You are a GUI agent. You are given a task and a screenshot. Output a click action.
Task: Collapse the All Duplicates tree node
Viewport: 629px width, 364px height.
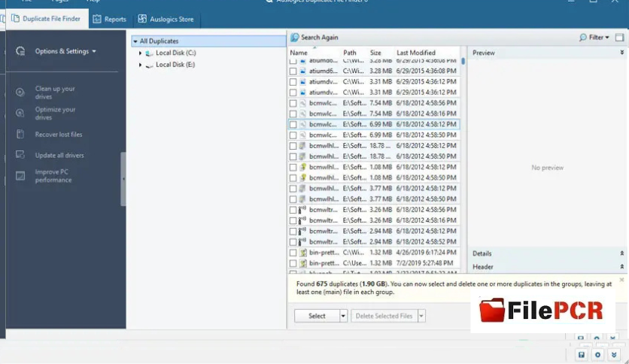click(x=135, y=41)
